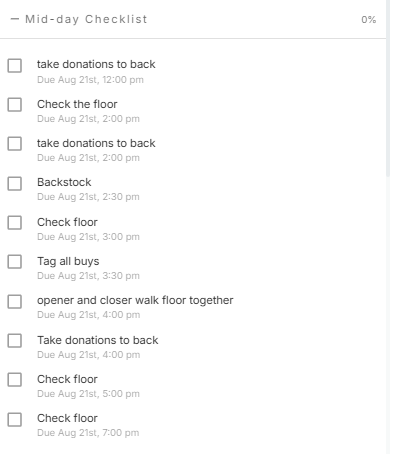This screenshot has height=454, width=397.
Task: Click the Mid-day Checklist heading
Action: [x=86, y=19]
